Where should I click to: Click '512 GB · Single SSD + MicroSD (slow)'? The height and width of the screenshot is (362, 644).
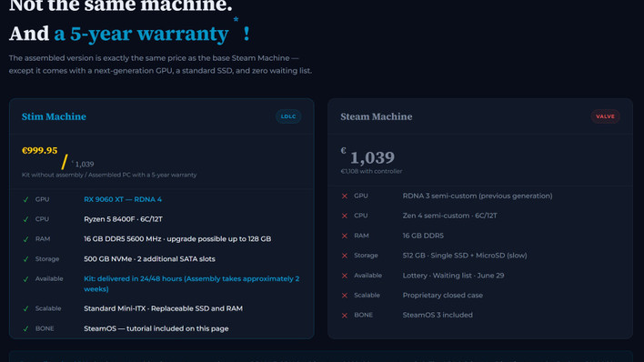(x=465, y=256)
